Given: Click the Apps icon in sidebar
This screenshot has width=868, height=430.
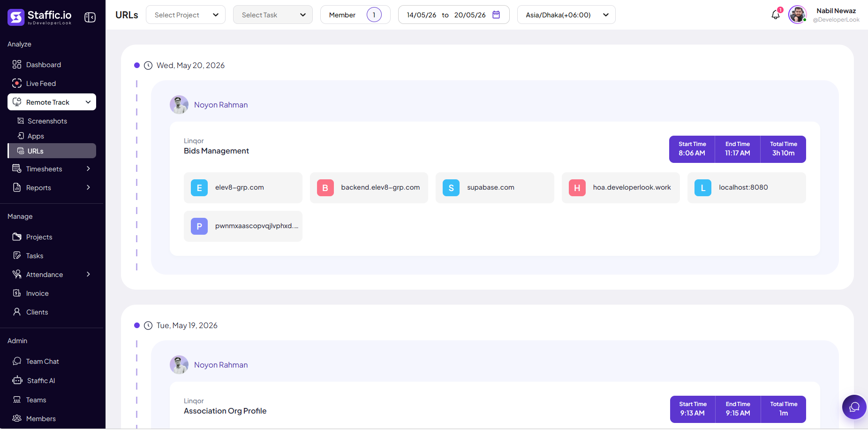Looking at the screenshot, I should [x=21, y=136].
